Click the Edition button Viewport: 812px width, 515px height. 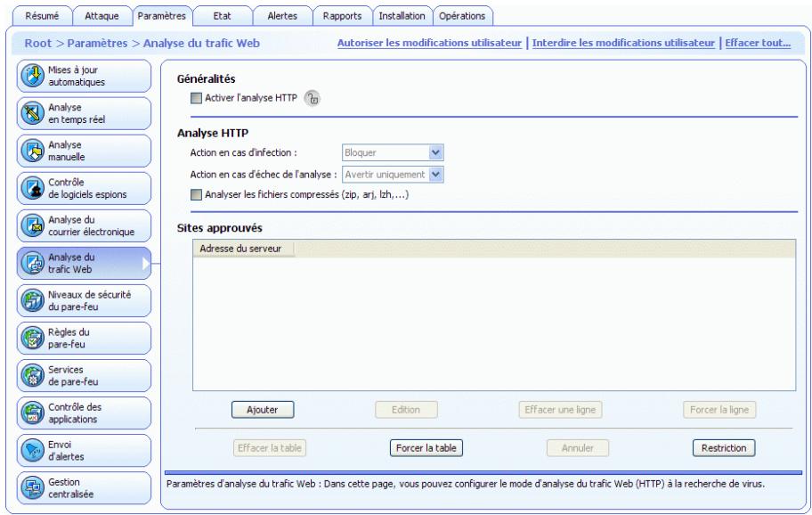406,410
